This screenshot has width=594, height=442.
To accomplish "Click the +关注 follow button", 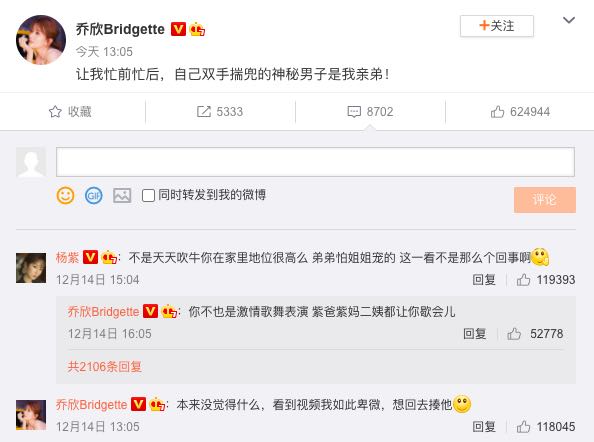I will coord(497,26).
